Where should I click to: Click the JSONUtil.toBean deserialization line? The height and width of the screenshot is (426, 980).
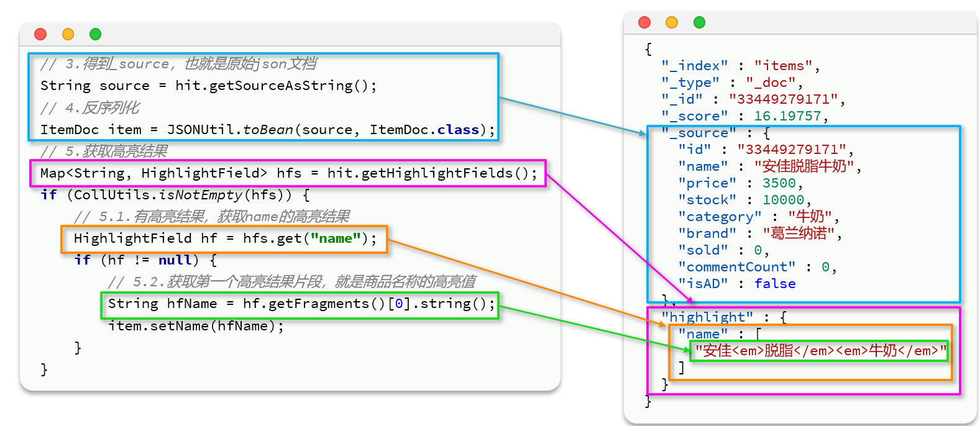point(267,130)
